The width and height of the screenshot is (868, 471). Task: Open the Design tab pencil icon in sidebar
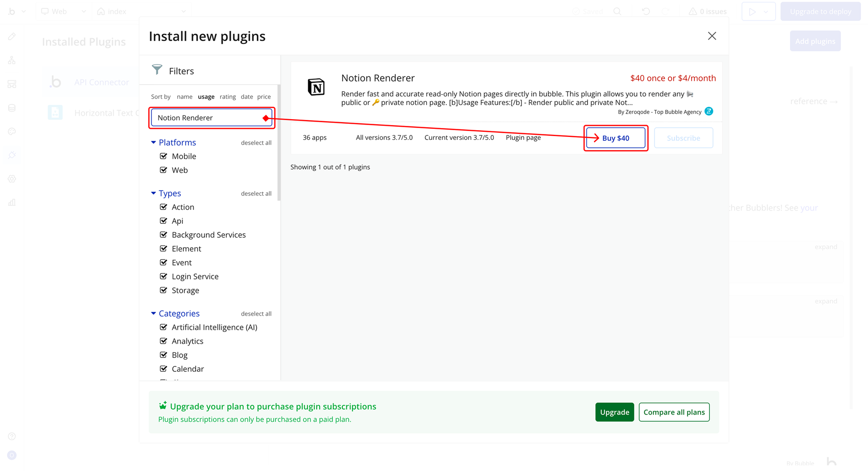[12, 37]
